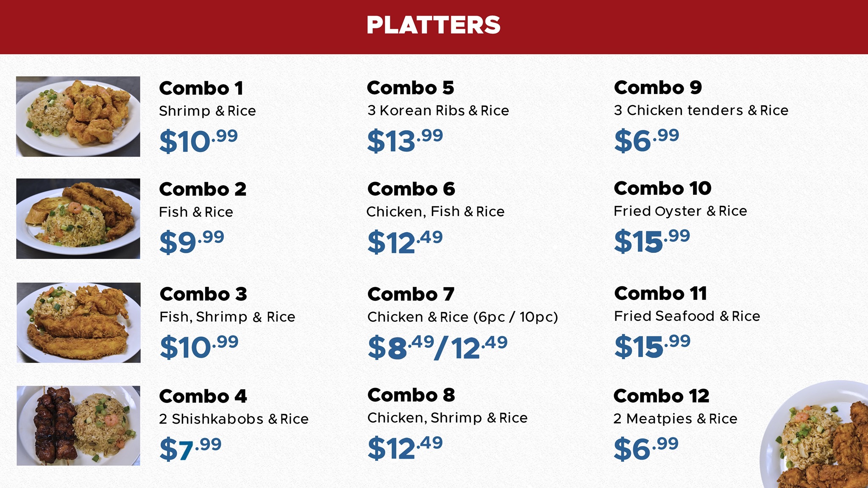Click the Combo 5 Korean Ribs heading
Image resolution: width=868 pixels, height=488 pixels.
[x=410, y=88]
